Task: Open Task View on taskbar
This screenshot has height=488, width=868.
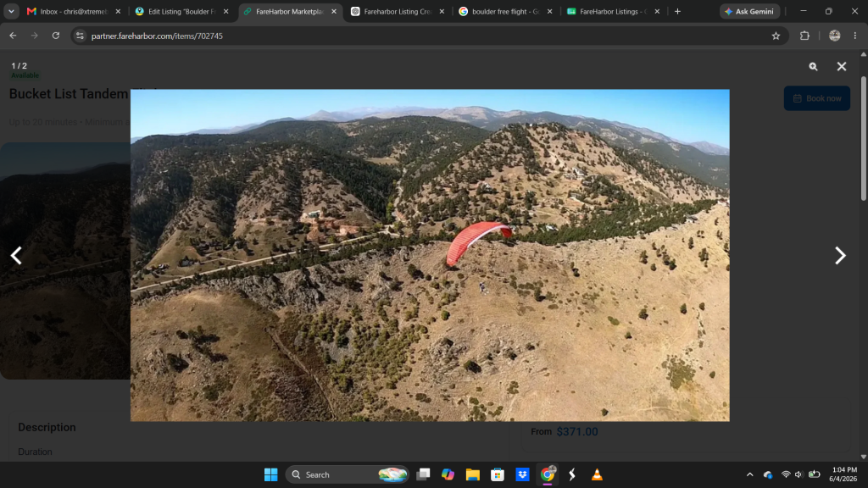Action: [424, 474]
